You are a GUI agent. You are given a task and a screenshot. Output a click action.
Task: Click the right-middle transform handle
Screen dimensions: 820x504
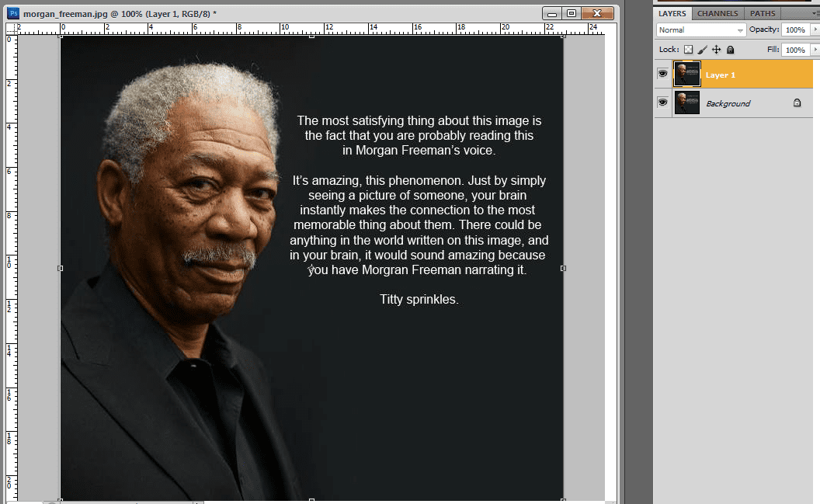click(x=563, y=268)
